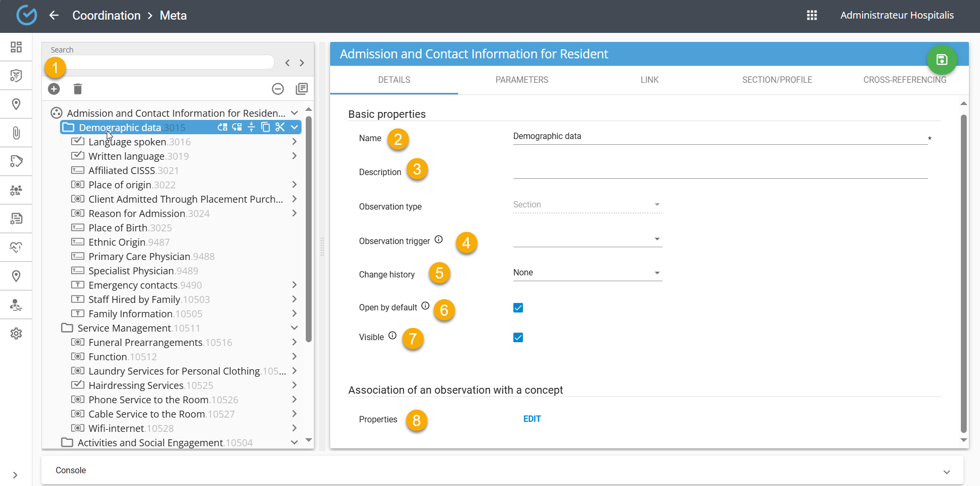
Task: Toggle the Open by default checkbox
Action: click(x=518, y=308)
